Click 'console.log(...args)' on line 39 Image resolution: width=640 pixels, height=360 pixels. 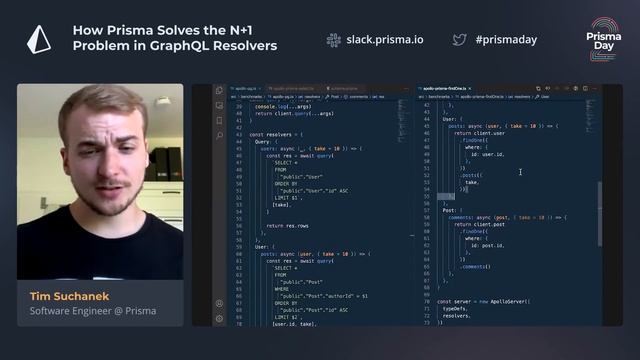pyautogui.click(x=283, y=107)
